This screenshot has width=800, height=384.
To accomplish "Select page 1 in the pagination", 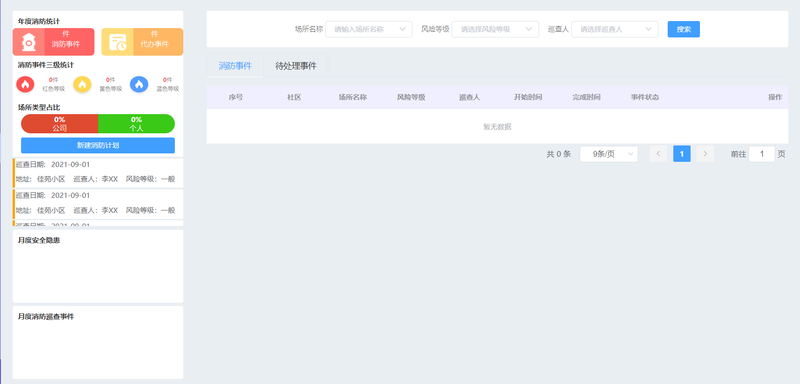I will coord(682,153).
